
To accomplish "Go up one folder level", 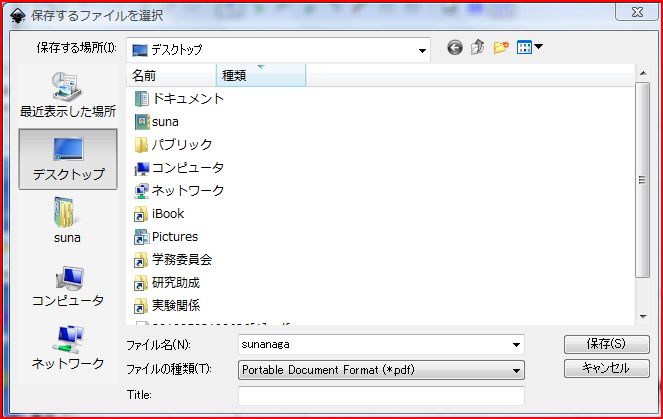I will point(477,47).
